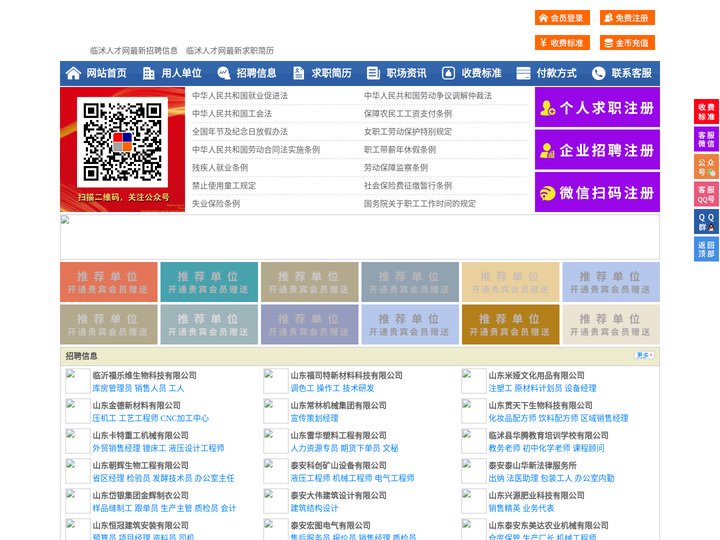Click the person icon on 企业招聘注册
This screenshot has height=540, width=720.
tap(547, 150)
